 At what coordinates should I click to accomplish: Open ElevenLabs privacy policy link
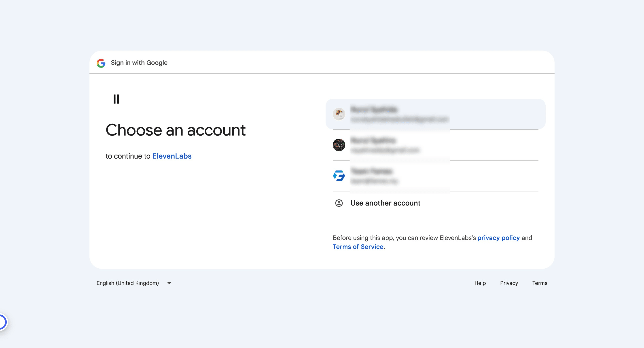[498, 238]
